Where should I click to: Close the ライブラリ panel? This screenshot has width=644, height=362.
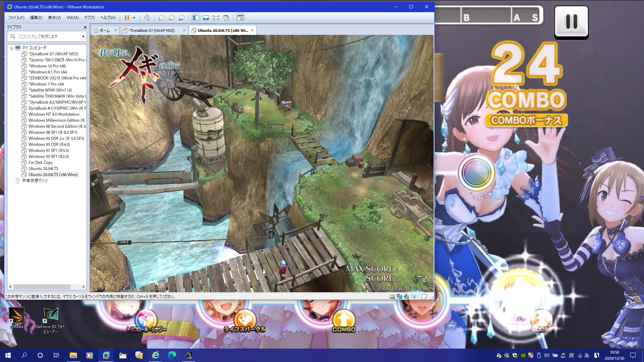[x=85, y=27]
